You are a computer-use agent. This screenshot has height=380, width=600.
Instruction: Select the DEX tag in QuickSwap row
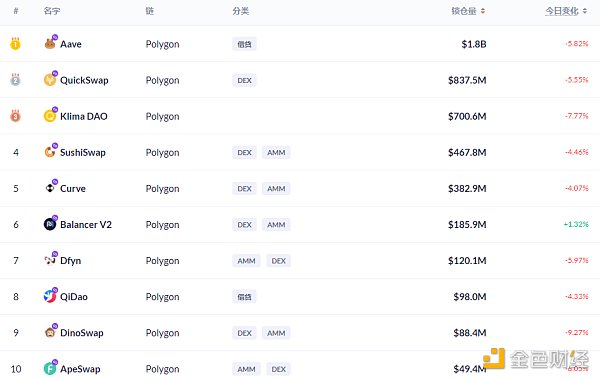[x=244, y=80]
